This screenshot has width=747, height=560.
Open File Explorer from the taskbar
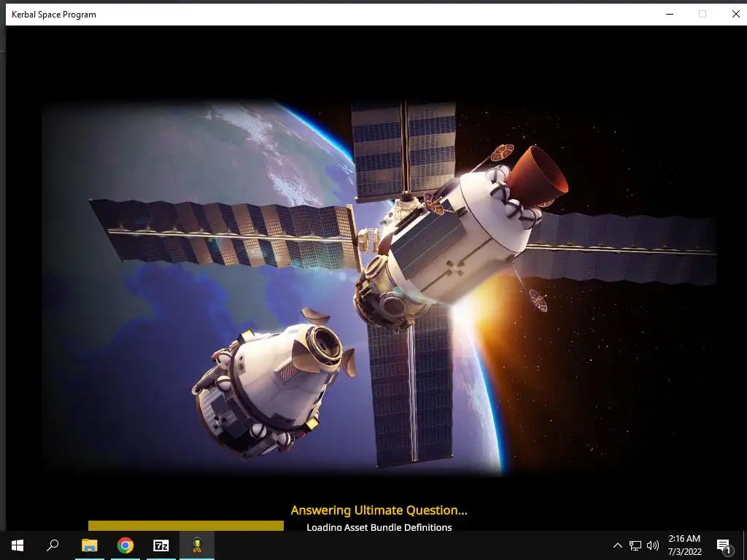coord(90,545)
